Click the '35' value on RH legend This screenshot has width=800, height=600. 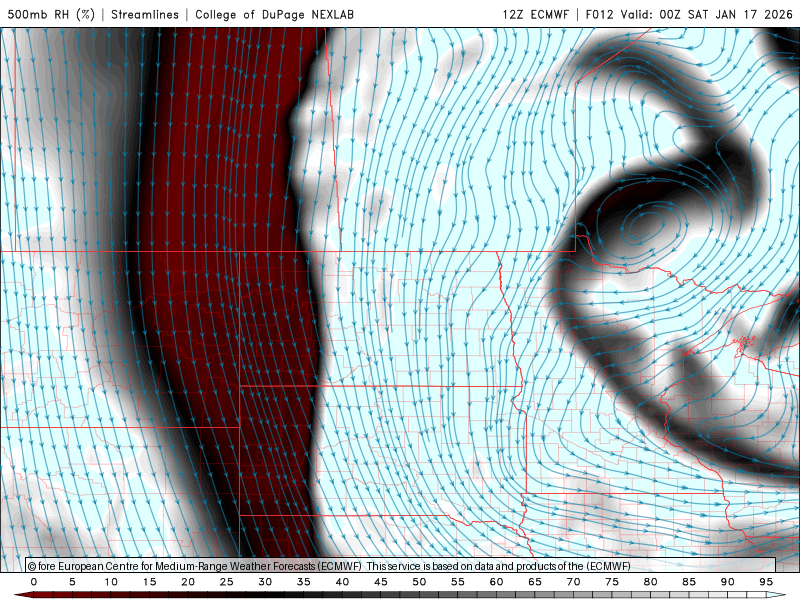tap(304, 582)
